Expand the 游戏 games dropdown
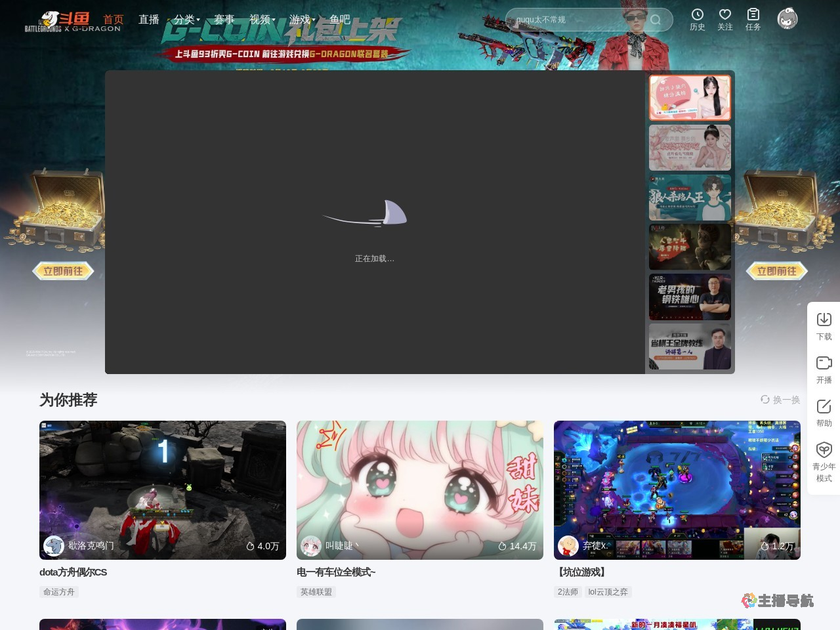The width and height of the screenshot is (840, 630). pos(302,20)
